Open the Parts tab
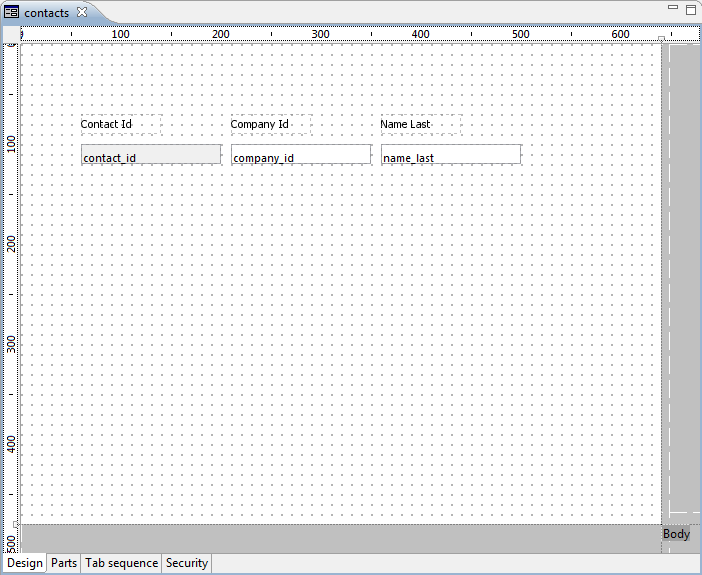This screenshot has height=575, width=702. pos(64,563)
